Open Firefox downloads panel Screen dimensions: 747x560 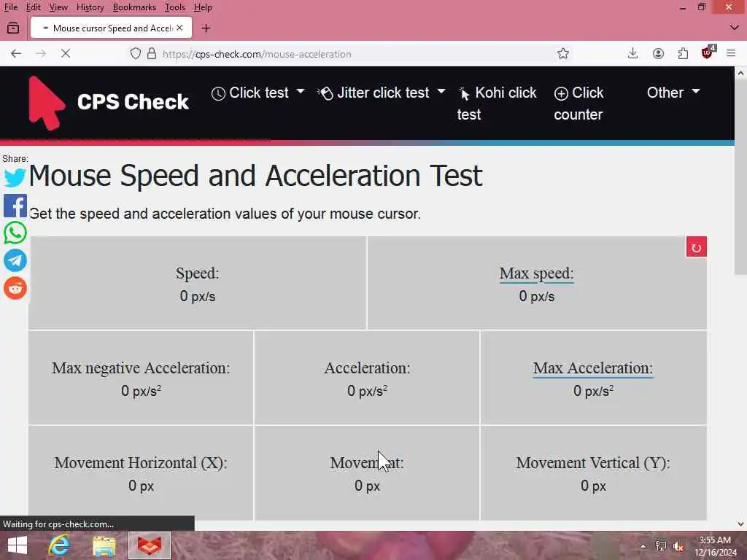point(632,53)
